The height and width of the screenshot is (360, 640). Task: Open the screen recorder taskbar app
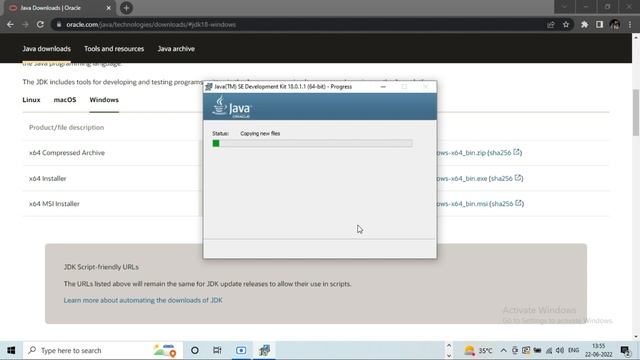(x=241, y=350)
